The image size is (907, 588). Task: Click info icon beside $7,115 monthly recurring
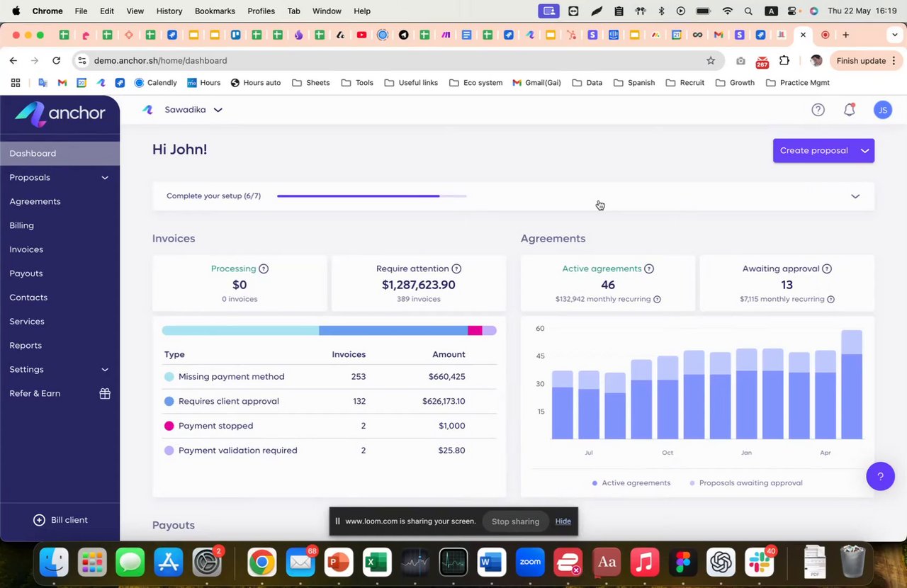click(x=830, y=299)
